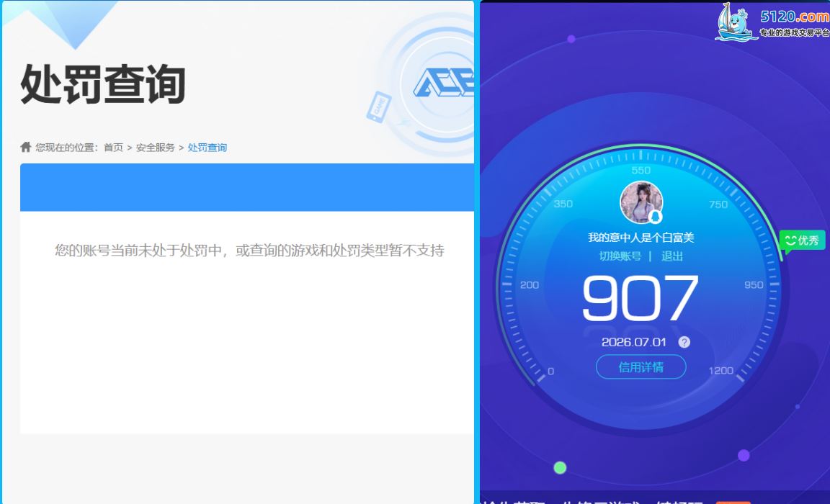The image size is (830, 504).
Task: Click the 0 mark on the gauge
Action: coord(551,372)
